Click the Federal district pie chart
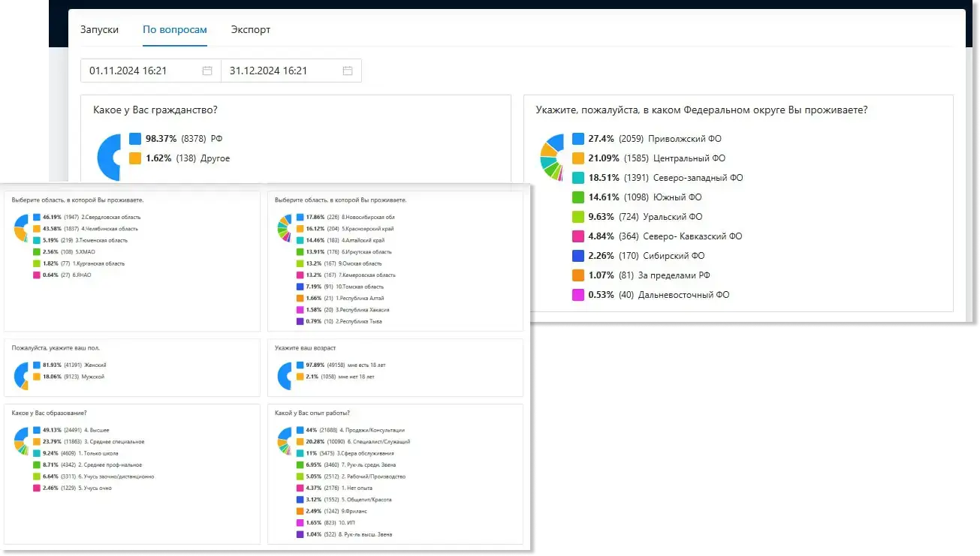The width and height of the screenshot is (980, 556). [552, 157]
